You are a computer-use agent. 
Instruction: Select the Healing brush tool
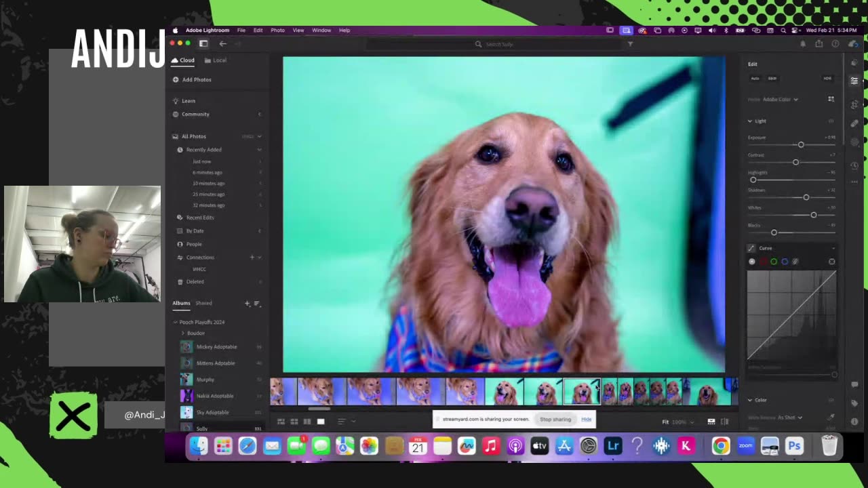pyautogui.click(x=854, y=123)
